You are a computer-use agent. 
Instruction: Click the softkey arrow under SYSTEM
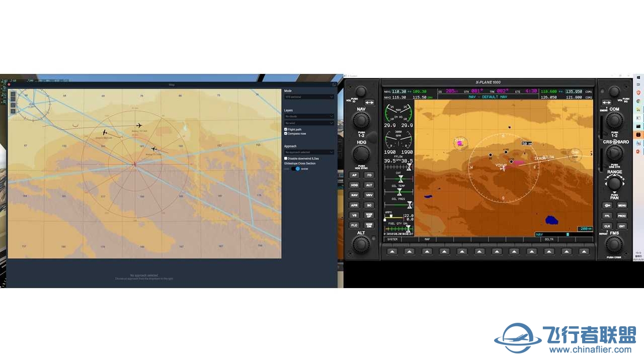392,251
